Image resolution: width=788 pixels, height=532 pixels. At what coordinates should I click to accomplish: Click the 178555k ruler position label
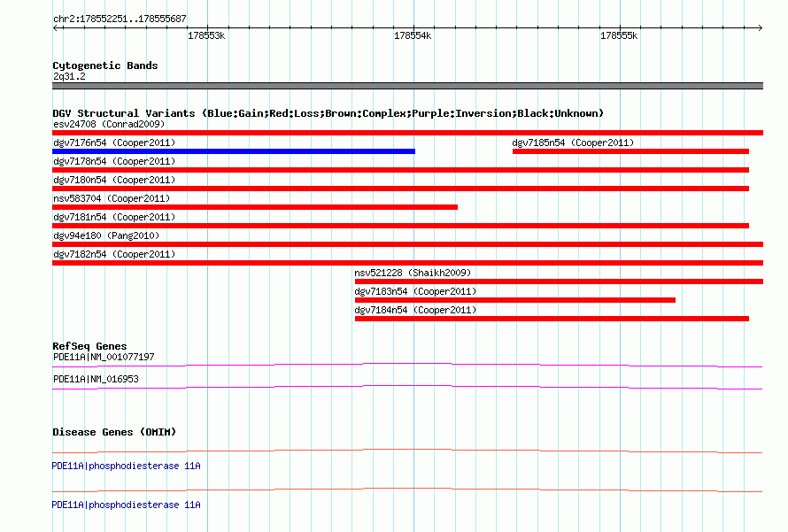pos(619,36)
